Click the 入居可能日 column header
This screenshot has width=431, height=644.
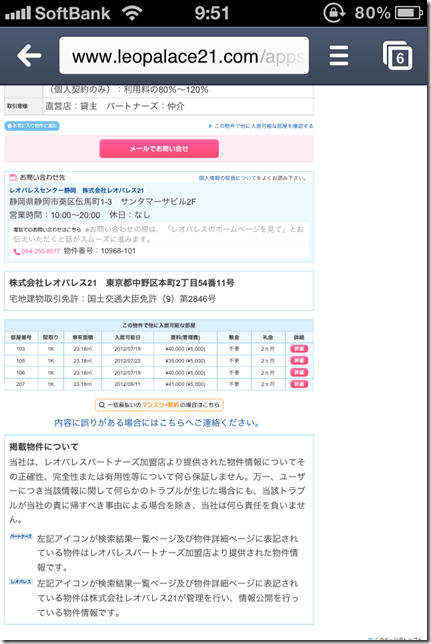pyautogui.click(x=127, y=337)
